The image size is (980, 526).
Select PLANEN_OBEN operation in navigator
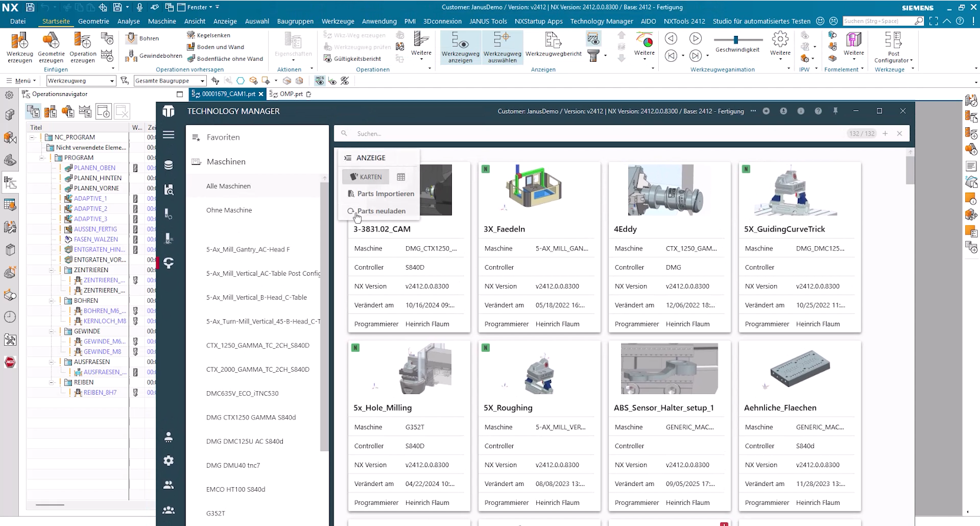[x=94, y=168]
